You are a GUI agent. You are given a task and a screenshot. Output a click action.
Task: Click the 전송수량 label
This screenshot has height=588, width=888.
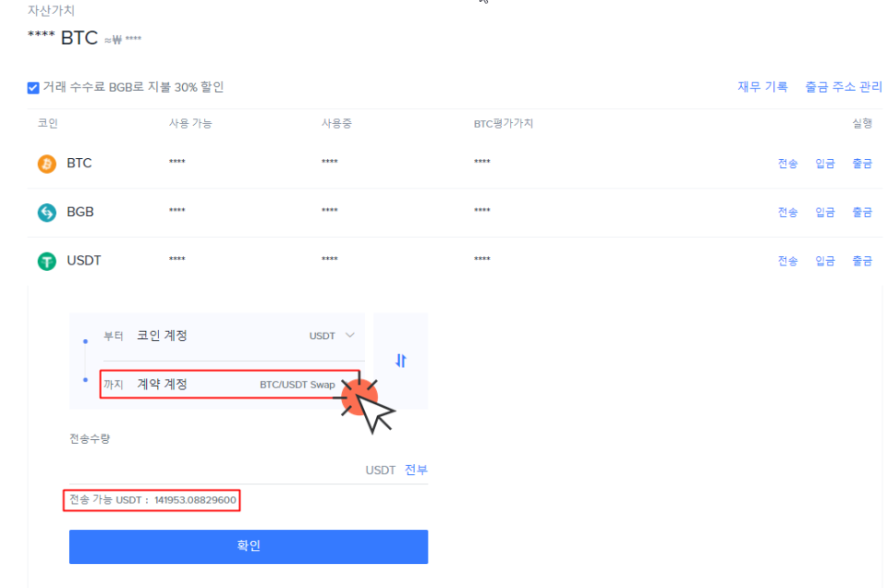coord(89,438)
